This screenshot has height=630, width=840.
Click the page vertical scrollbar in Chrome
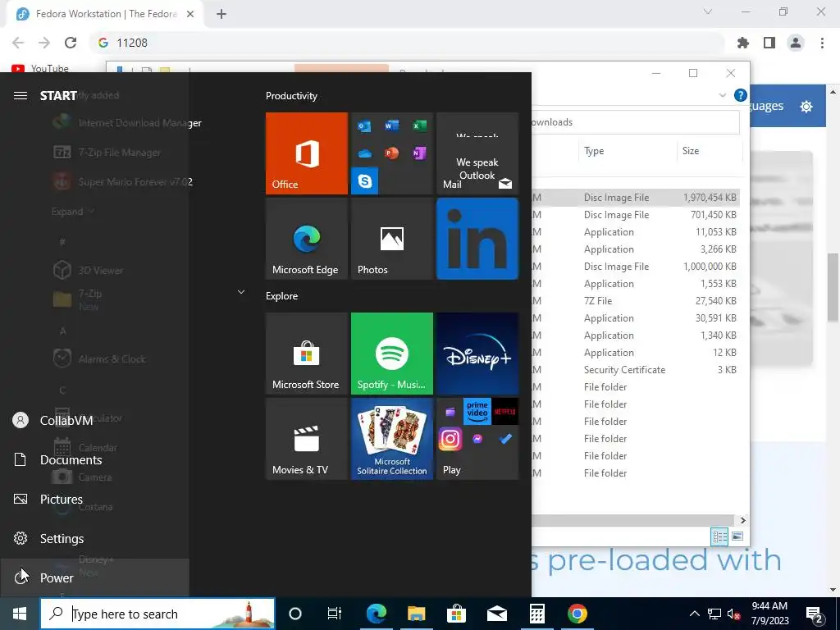pos(833,287)
